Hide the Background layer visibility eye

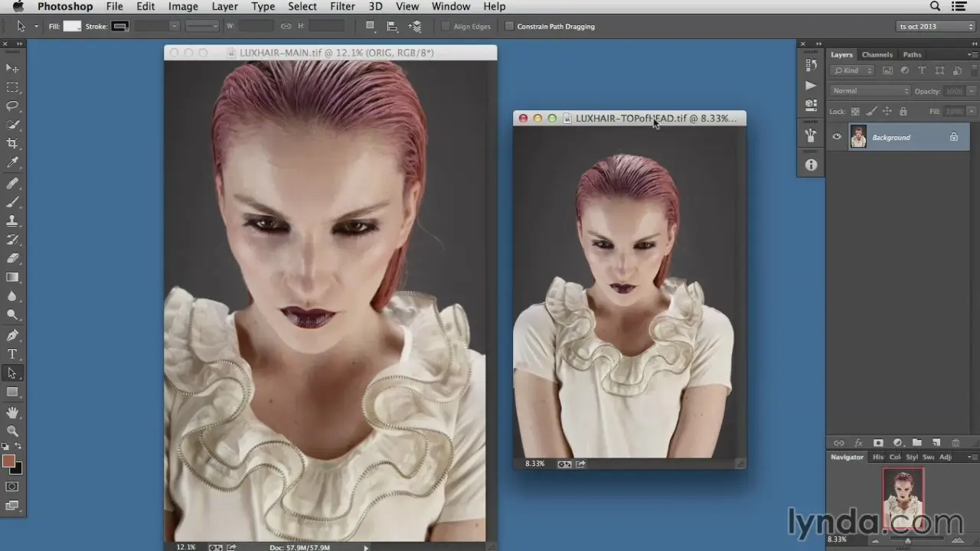[x=837, y=137]
